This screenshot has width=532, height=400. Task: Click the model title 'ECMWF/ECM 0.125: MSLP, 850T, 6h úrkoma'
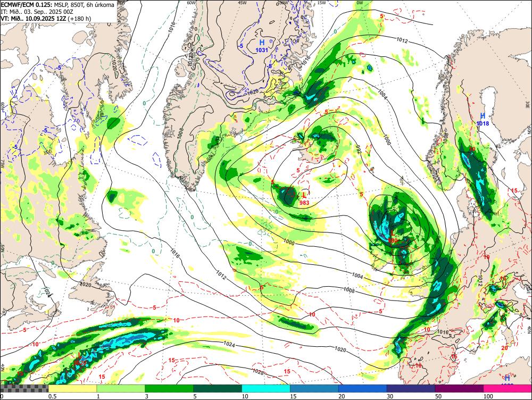(x=57, y=5)
